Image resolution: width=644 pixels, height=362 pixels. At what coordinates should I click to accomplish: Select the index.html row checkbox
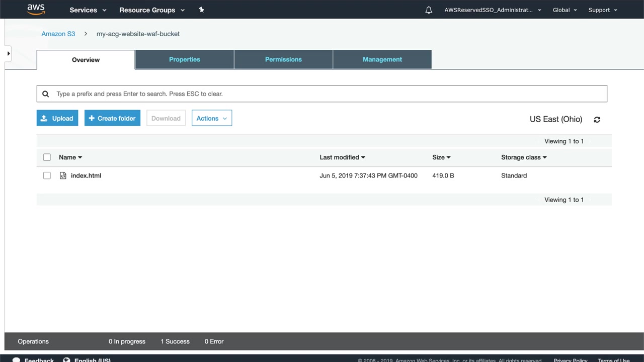47,175
